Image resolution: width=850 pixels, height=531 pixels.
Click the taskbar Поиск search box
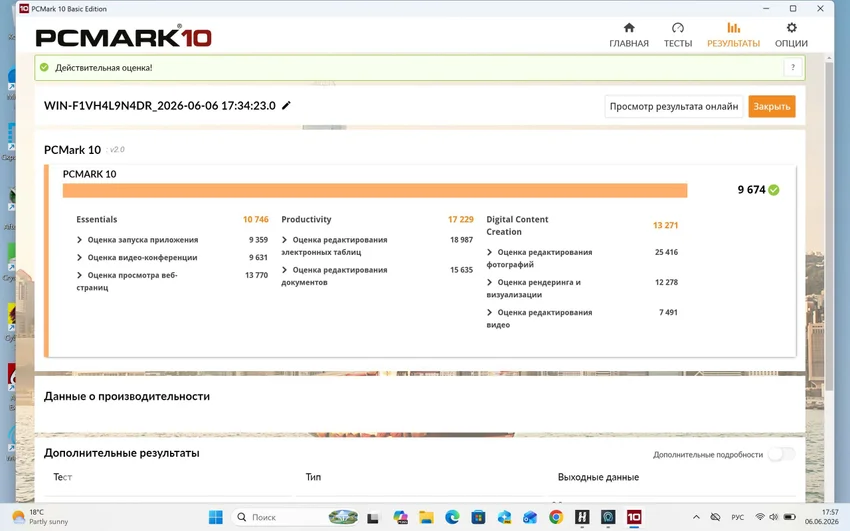[x=296, y=517]
